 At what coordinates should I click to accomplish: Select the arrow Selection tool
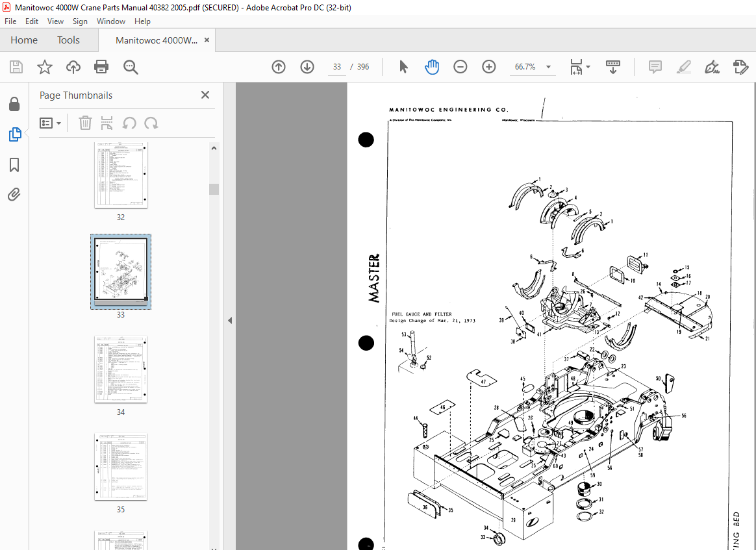(x=403, y=67)
